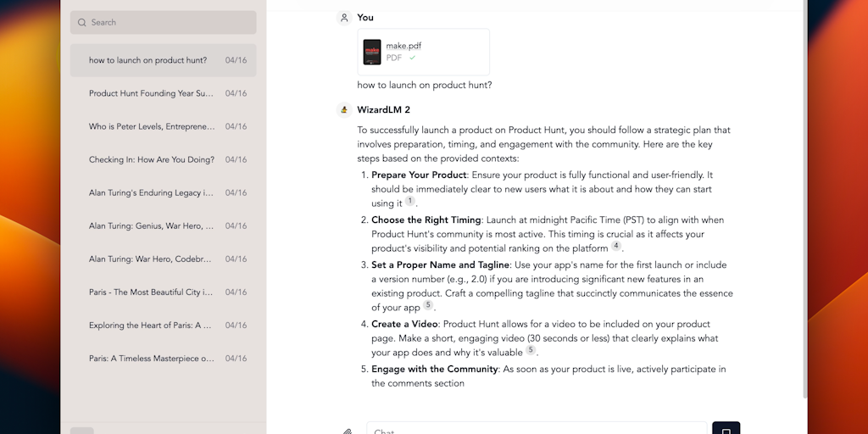Screen dimensions: 868x434
Task: Click the search magnifier icon
Action: pyautogui.click(x=82, y=23)
